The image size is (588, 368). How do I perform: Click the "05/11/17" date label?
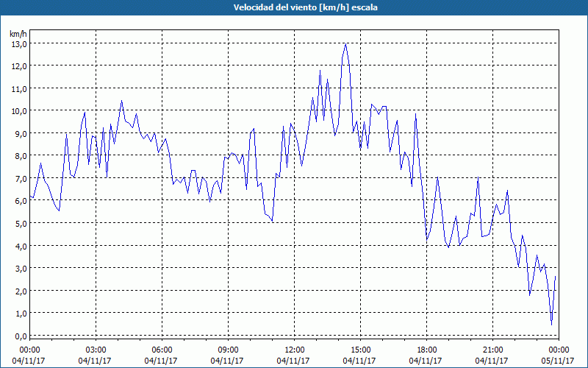[x=558, y=361]
